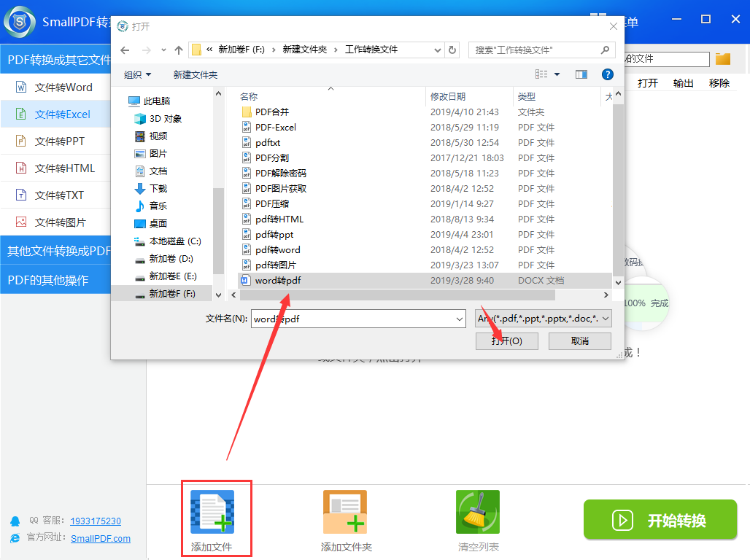This screenshot has width=750, height=560.
Task: Expand the view options dropdown arrow
Action: [x=557, y=74]
